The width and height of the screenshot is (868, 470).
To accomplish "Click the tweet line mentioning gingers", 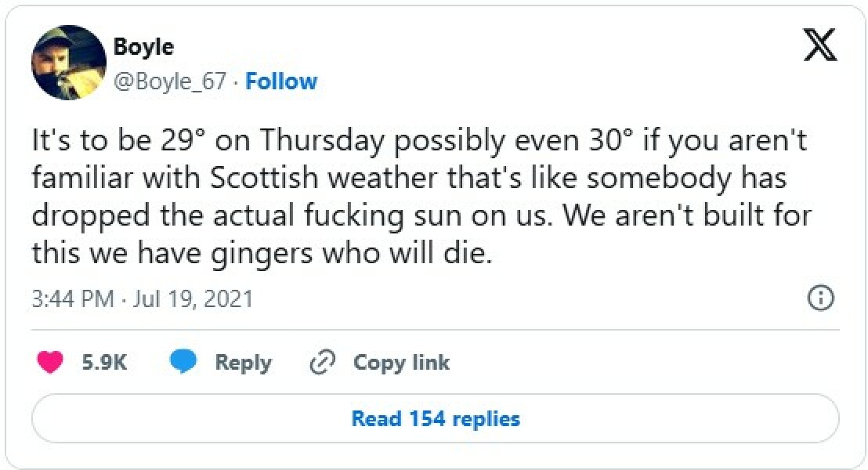I will [x=262, y=253].
